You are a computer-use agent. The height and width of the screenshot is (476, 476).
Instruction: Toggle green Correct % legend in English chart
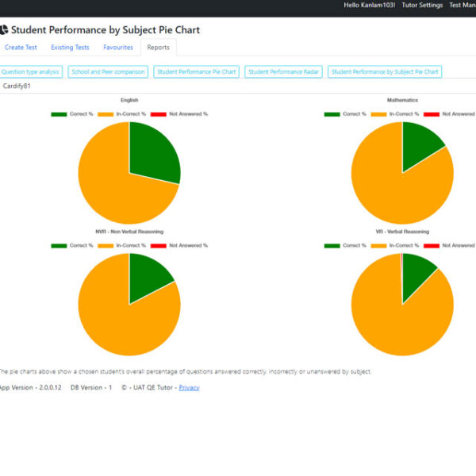pyautogui.click(x=72, y=113)
